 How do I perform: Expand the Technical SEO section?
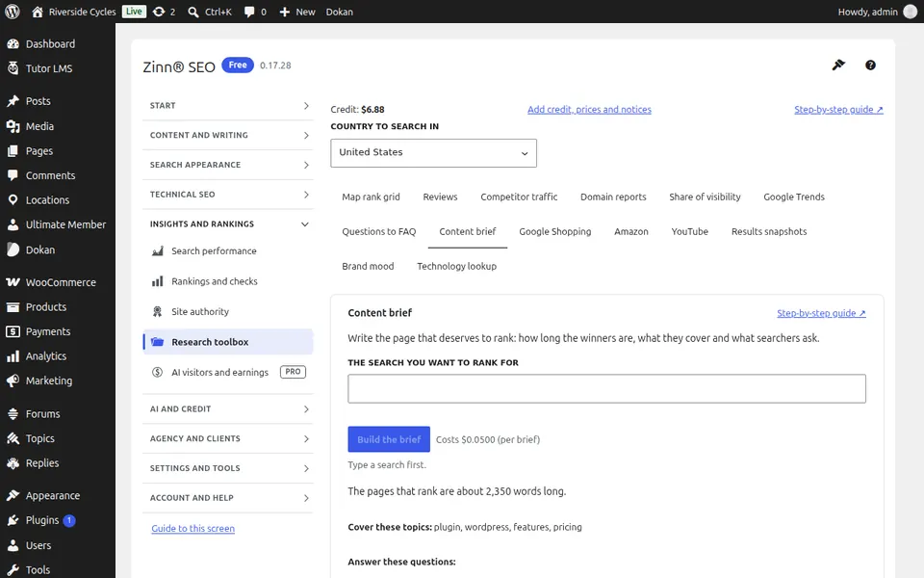pos(228,195)
